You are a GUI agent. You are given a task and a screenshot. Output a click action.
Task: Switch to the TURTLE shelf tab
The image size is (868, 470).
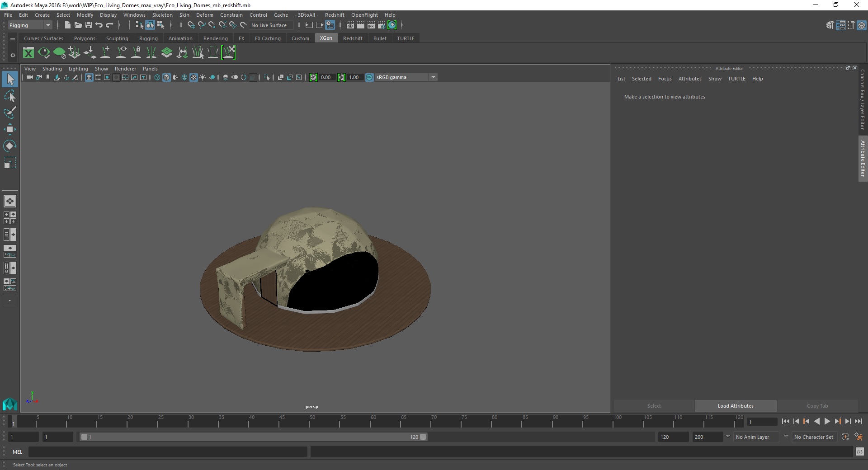[x=406, y=38]
